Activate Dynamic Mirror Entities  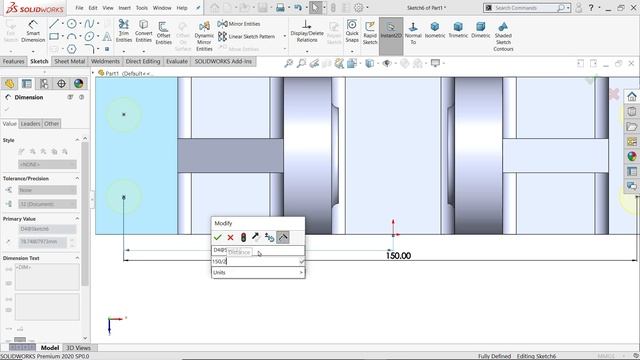tap(204, 36)
